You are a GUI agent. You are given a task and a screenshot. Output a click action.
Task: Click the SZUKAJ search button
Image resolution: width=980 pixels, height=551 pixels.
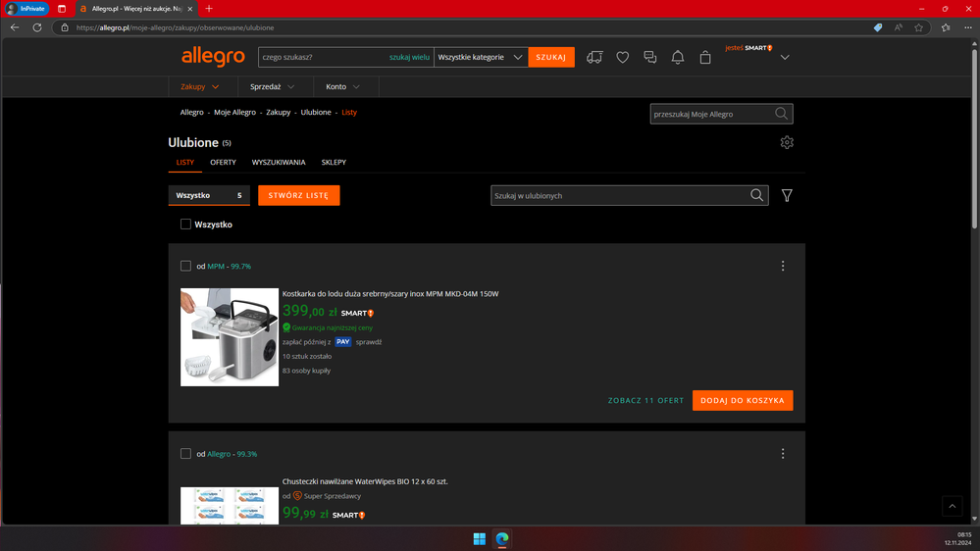click(551, 57)
